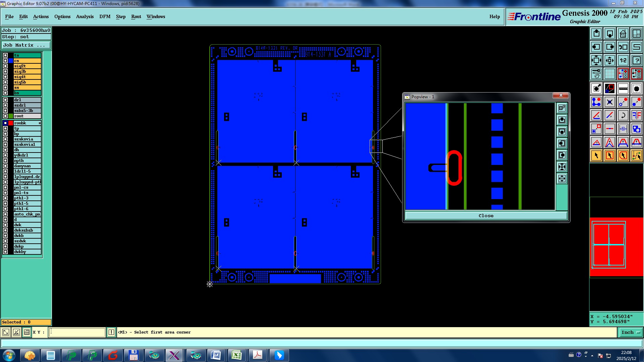Click the X Y coordinate input field
The height and width of the screenshot is (362, 644).
pyautogui.click(x=77, y=332)
